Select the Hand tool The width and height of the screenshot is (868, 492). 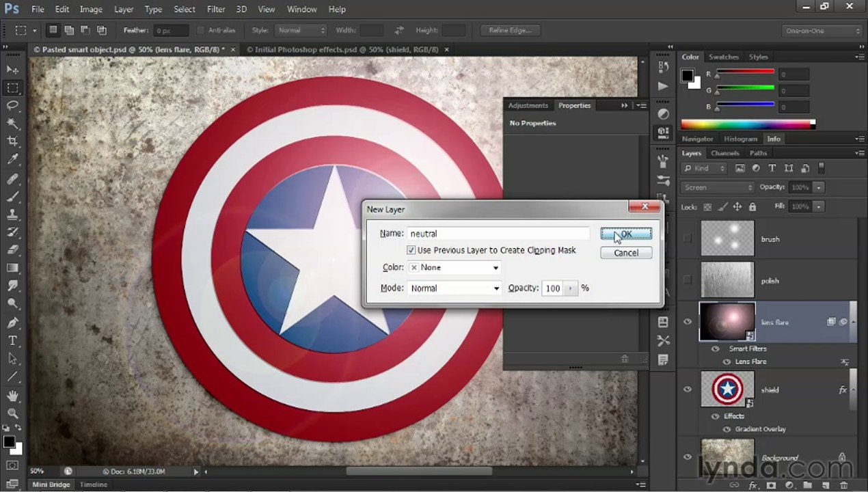point(12,396)
